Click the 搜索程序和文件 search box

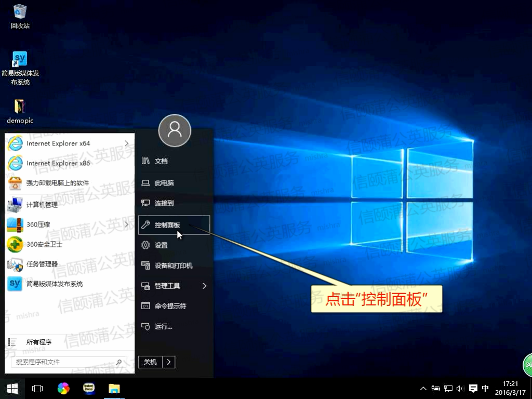coord(64,362)
